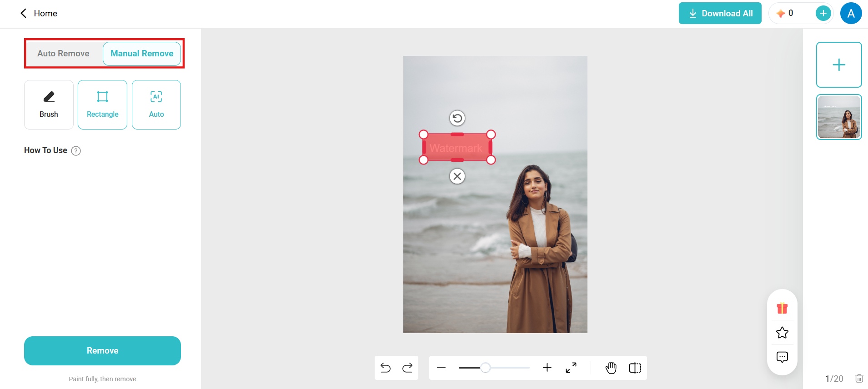Screen dimensions: 868x389
Task: Undo the last action
Action: pyautogui.click(x=386, y=368)
